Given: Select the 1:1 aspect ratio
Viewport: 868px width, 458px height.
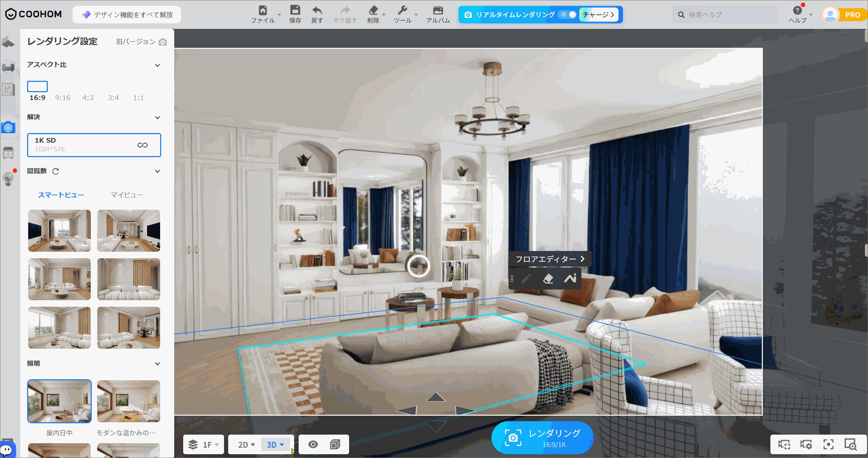Looking at the screenshot, I should point(138,98).
